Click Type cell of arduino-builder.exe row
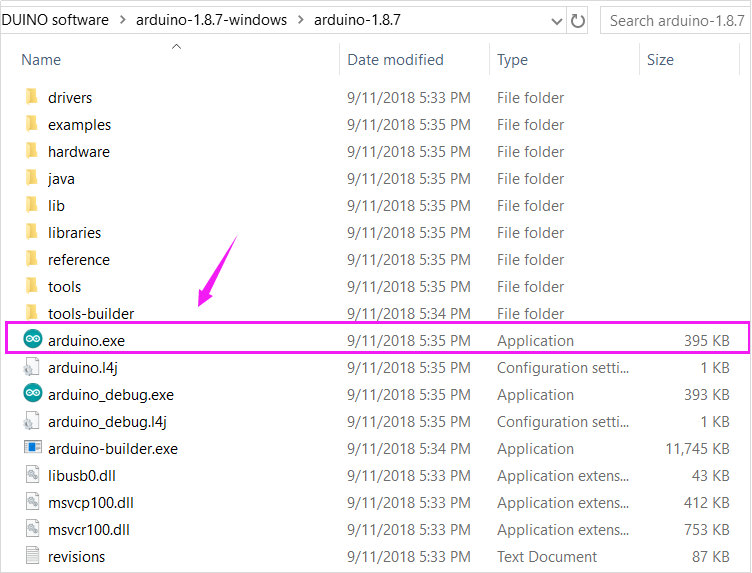752x573 pixels. (535, 449)
